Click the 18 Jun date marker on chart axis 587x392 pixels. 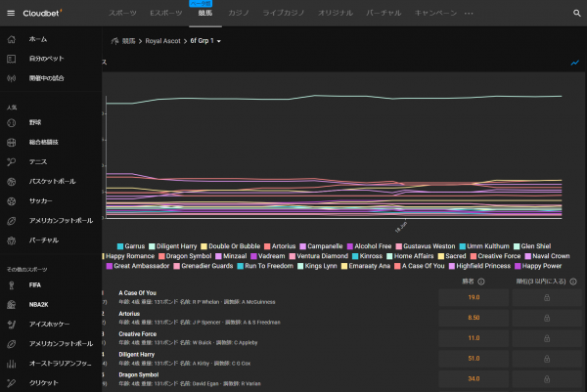pyautogui.click(x=401, y=227)
